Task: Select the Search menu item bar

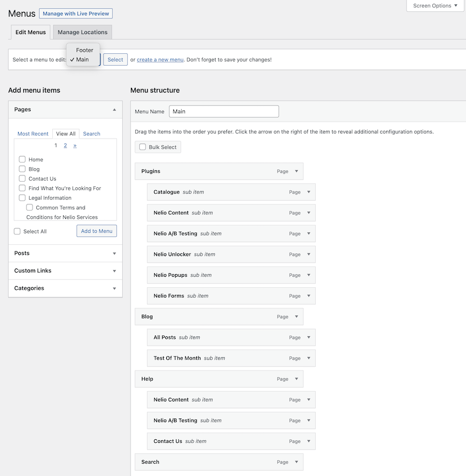Action: click(x=219, y=462)
